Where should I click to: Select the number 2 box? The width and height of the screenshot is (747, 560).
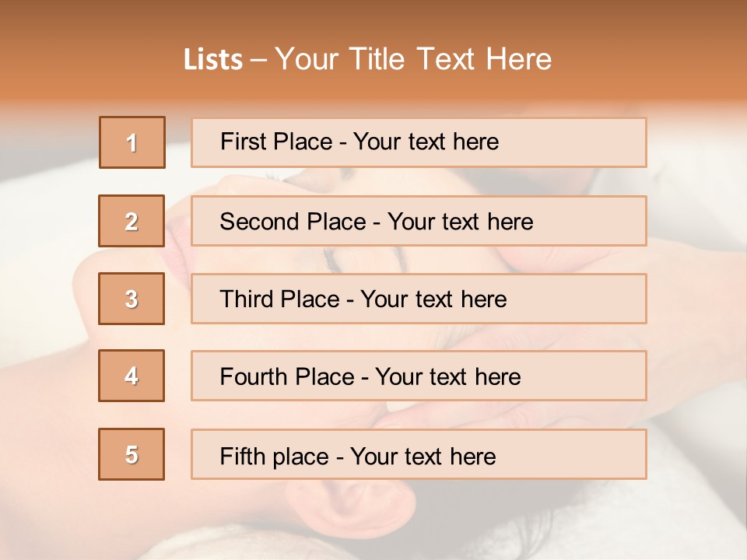132,221
